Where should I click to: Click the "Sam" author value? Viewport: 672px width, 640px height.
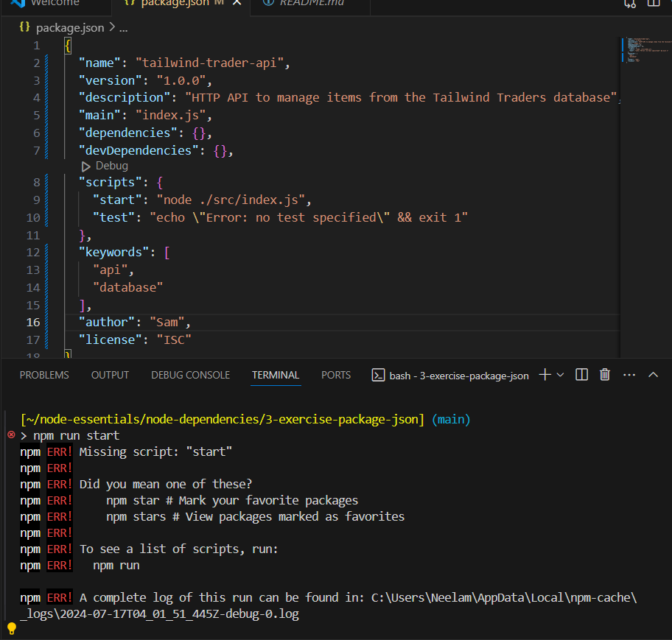click(167, 322)
